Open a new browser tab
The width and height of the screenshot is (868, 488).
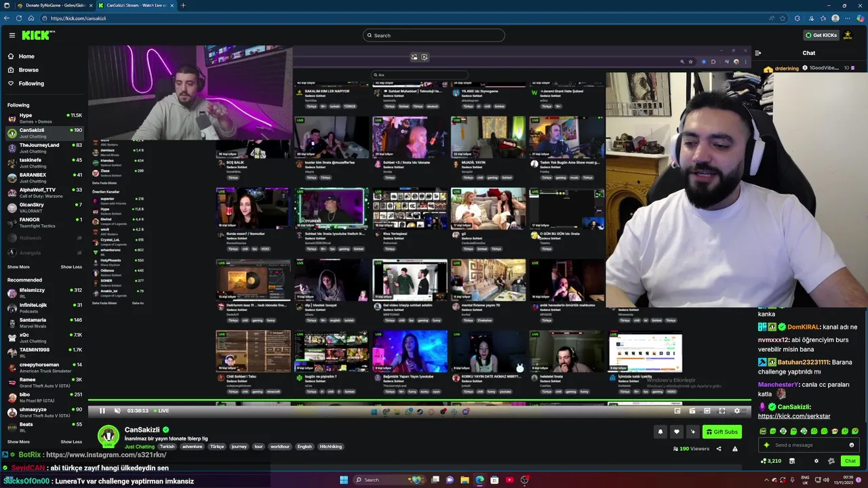(183, 5)
